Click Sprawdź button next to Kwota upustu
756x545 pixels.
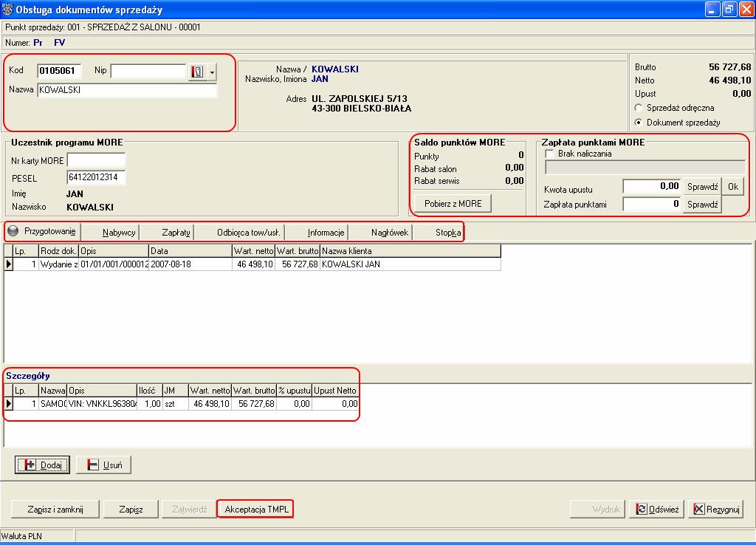702,187
